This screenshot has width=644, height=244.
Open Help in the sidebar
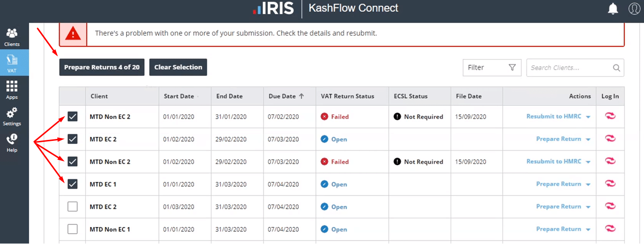coord(12,143)
